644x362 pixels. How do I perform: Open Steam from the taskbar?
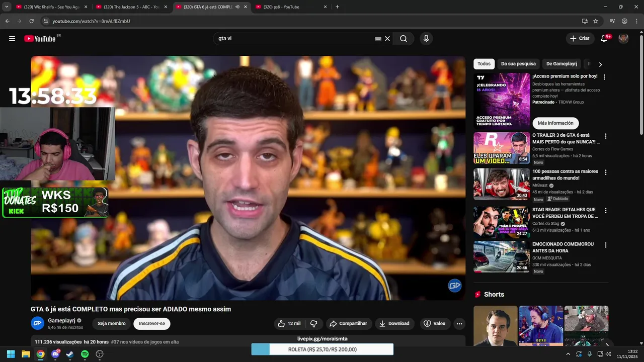click(70, 354)
